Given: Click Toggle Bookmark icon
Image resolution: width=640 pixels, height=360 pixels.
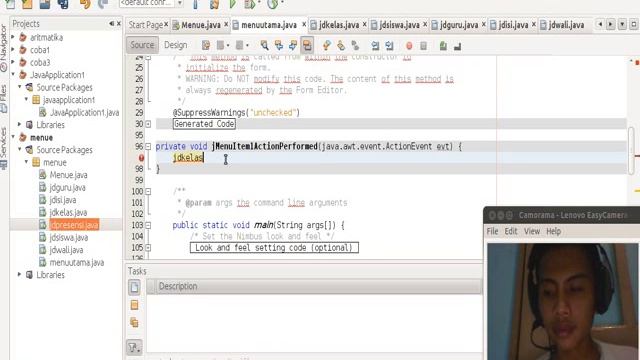Looking at the screenshot, I should pyautogui.click(x=355, y=45).
